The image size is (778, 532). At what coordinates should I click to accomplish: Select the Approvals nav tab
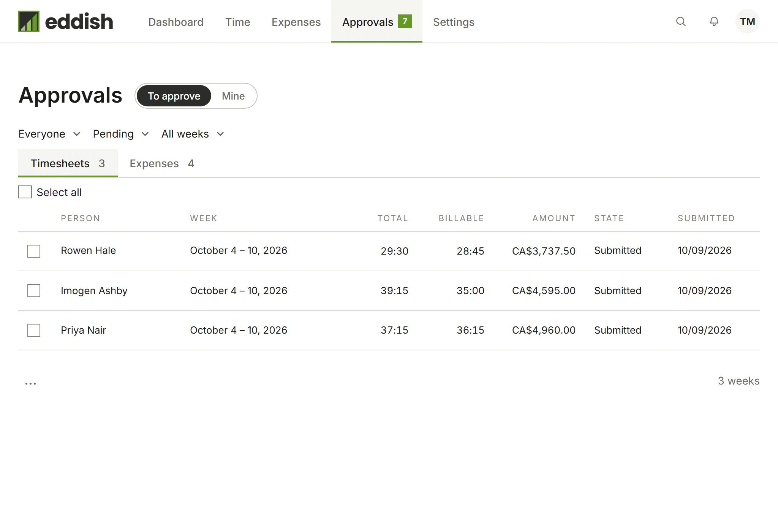pyautogui.click(x=377, y=21)
